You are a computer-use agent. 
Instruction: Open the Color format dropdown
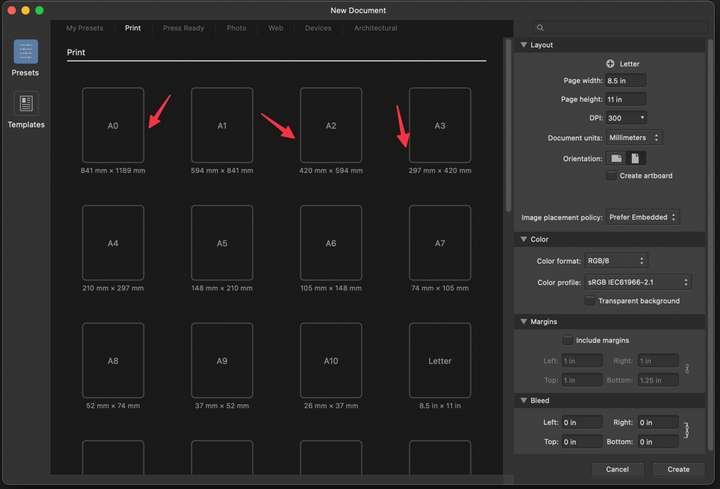[x=616, y=261]
